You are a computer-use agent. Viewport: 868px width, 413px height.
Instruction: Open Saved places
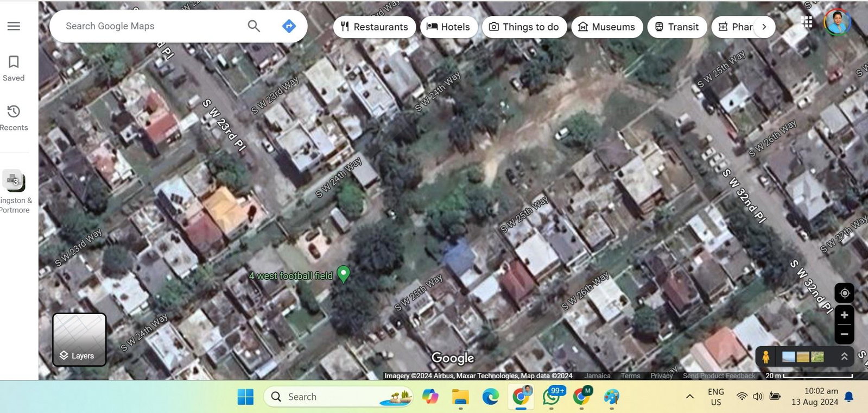coord(14,68)
